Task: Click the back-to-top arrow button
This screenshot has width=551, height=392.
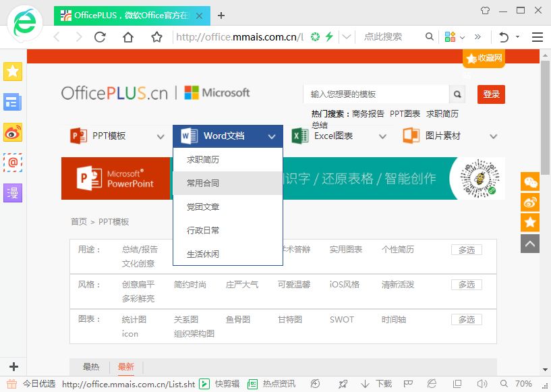Action: click(x=531, y=243)
